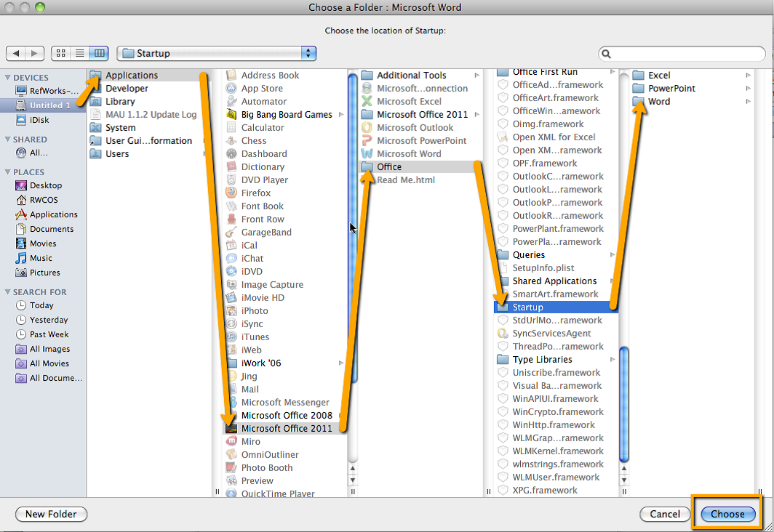Select PowerPoint folder in Startup column
The image size is (774, 532).
[x=692, y=88]
